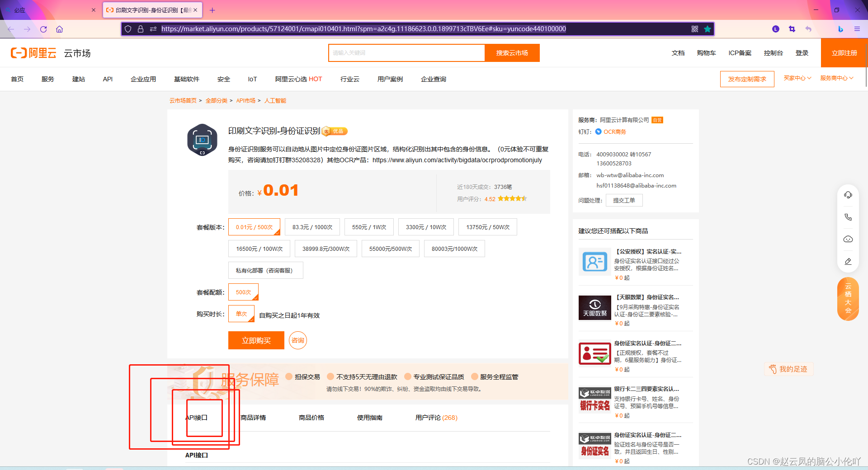The image size is (868, 470).
Task: Click 登录 link
Action: [802, 53]
